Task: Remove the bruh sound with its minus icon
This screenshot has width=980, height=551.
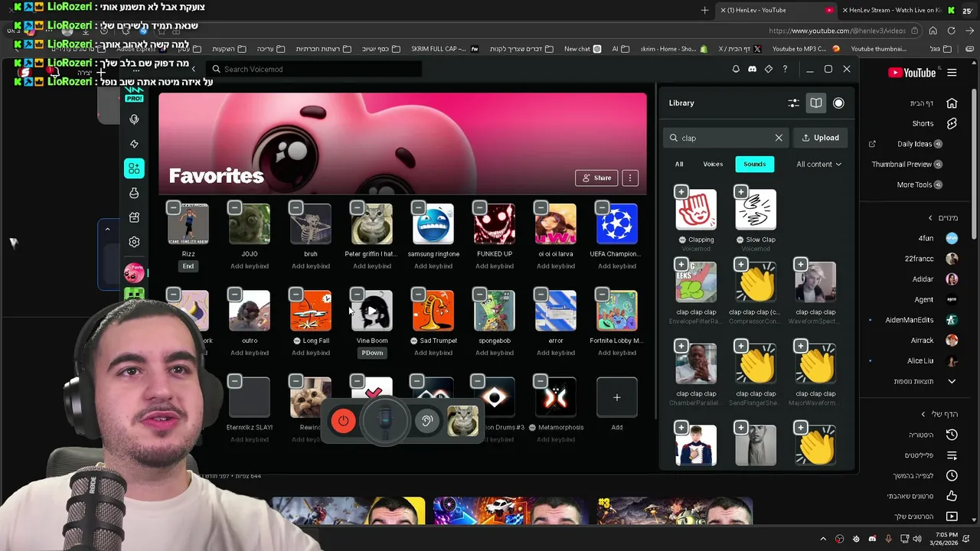Action: point(296,207)
